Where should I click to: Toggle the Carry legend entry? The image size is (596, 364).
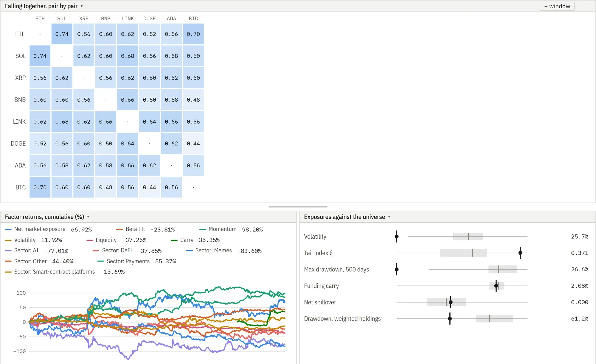(x=195, y=240)
